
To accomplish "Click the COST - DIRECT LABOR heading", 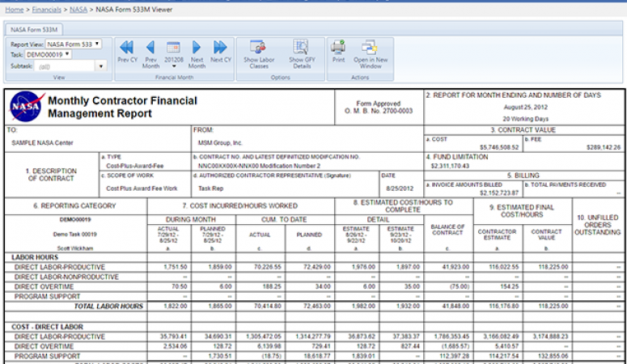I will [x=47, y=327].
